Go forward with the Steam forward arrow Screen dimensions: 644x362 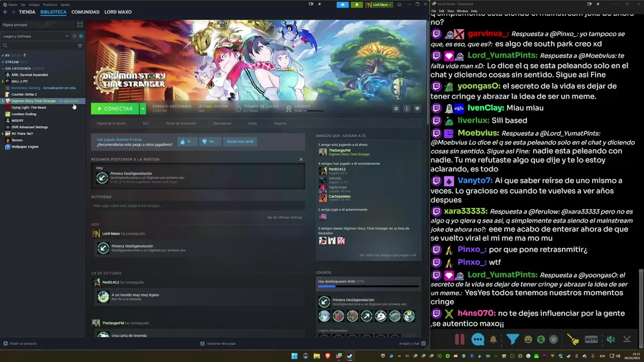[13, 12]
